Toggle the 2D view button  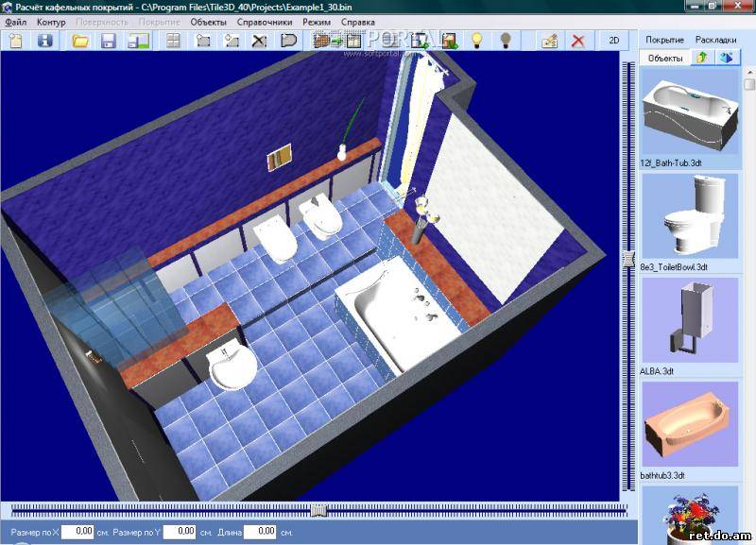click(x=613, y=41)
